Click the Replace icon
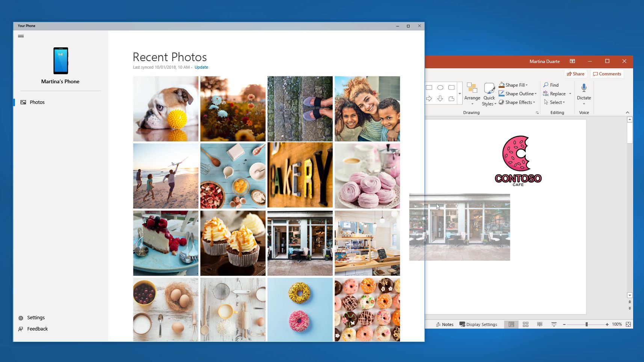The height and width of the screenshot is (362, 644). pyautogui.click(x=547, y=93)
